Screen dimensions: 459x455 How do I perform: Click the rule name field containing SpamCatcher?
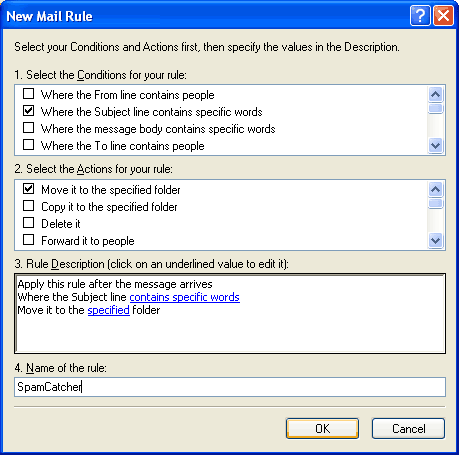230,387
